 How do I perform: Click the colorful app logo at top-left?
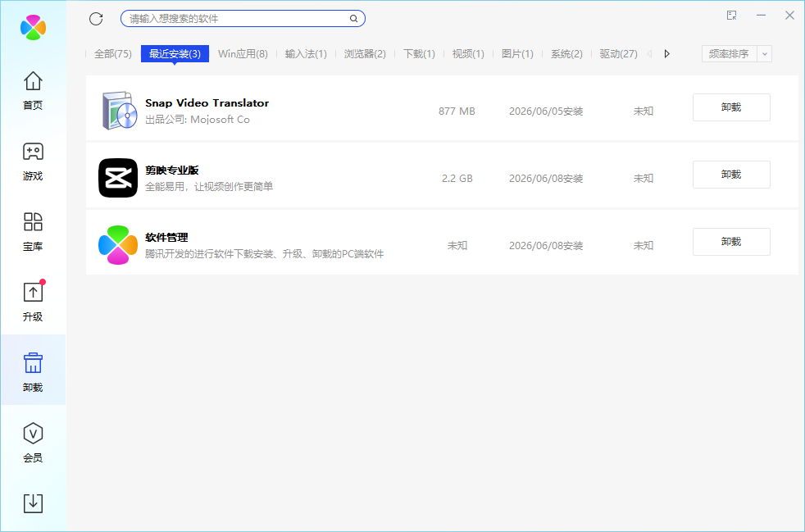(34, 27)
